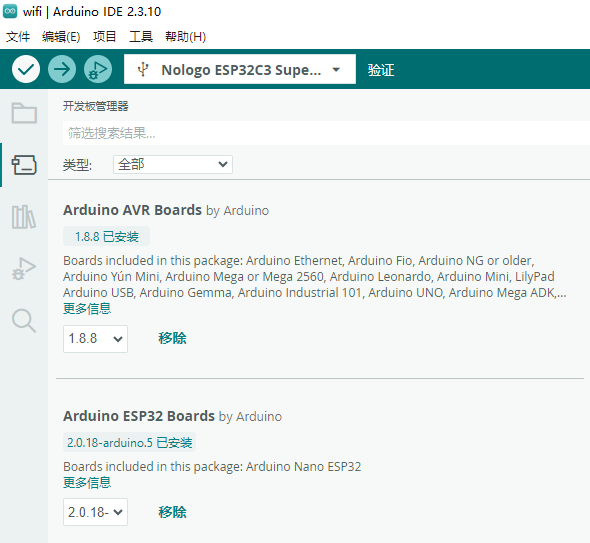Viewport: 590px width, 543px height.
Task: Open 更多信息 link under Arduino AVR Boards
Action: [x=87, y=309]
